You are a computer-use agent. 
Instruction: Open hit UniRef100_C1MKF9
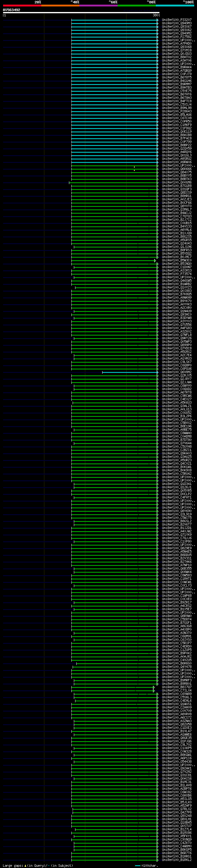pos(177,125)
